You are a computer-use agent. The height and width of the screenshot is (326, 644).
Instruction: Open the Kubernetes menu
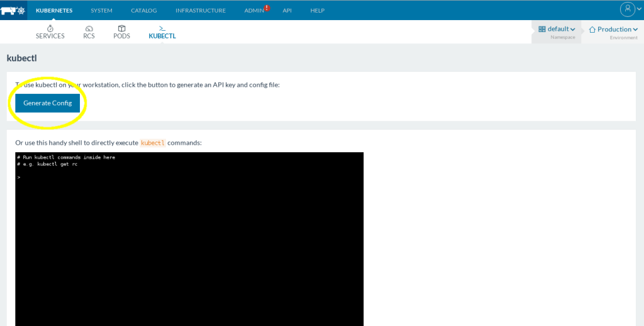54,10
